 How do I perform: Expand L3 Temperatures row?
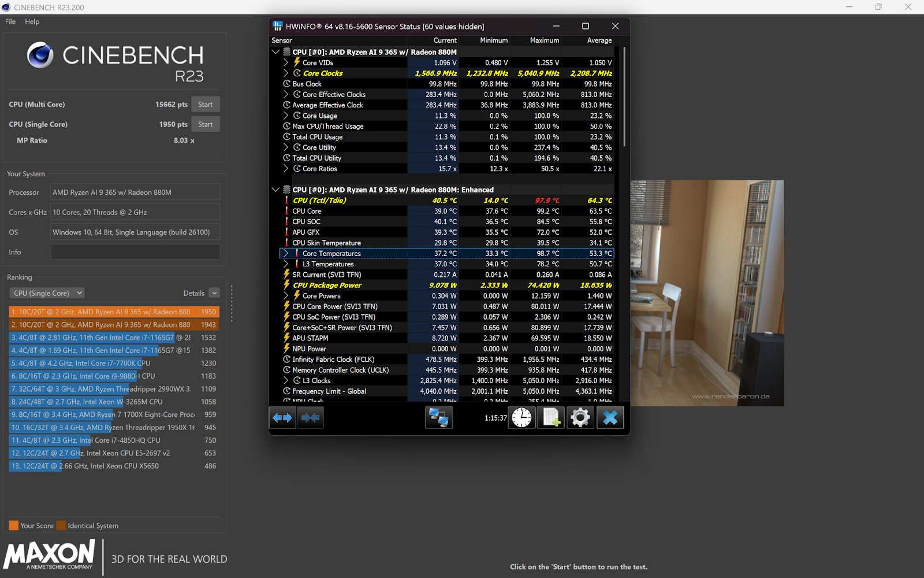[x=286, y=264]
